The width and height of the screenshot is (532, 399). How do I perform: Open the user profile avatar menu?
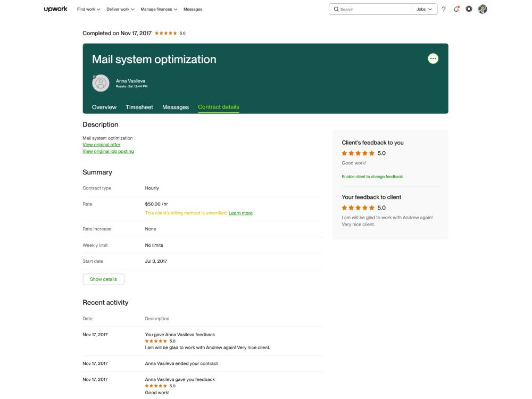pos(483,9)
